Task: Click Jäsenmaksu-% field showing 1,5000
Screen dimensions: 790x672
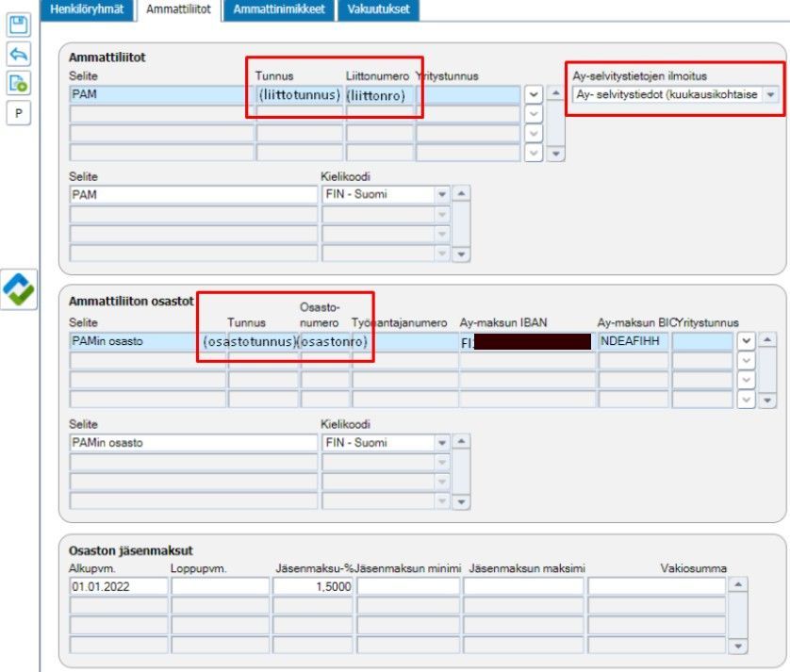Action: click(x=312, y=586)
